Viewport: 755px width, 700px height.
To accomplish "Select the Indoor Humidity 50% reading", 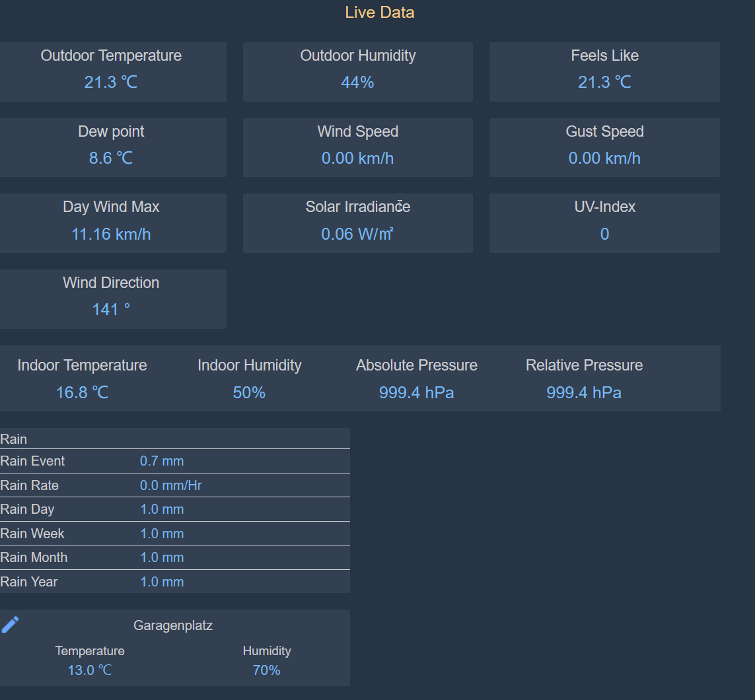I will click(x=249, y=393).
